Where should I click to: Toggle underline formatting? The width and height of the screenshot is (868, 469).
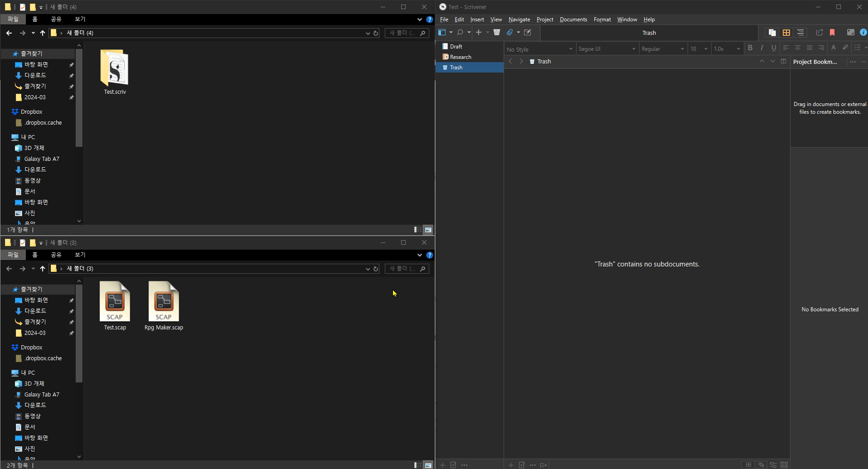(x=774, y=48)
